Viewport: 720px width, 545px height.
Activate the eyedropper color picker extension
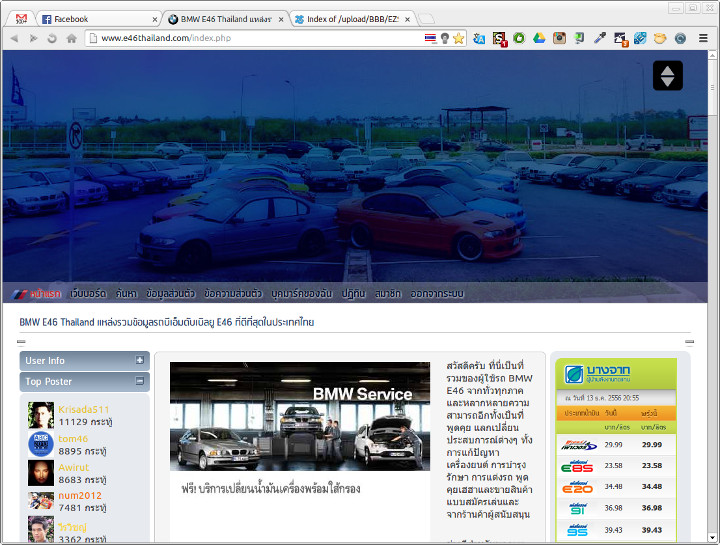pos(600,38)
